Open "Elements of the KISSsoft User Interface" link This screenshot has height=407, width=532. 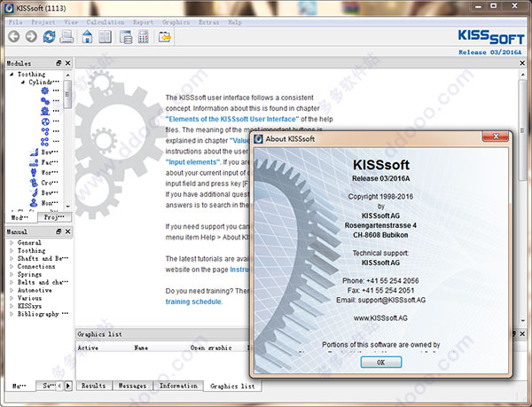coord(232,119)
